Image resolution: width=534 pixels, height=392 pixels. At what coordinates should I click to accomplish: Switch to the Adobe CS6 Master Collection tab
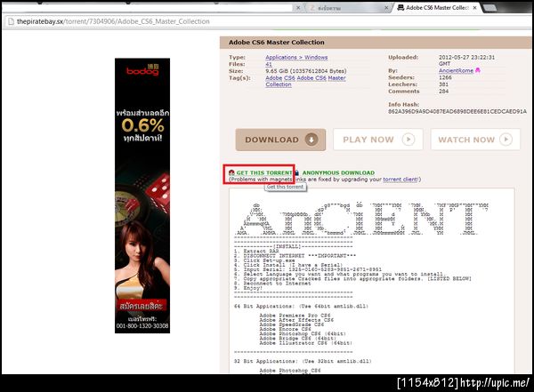[x=437, y=7]
